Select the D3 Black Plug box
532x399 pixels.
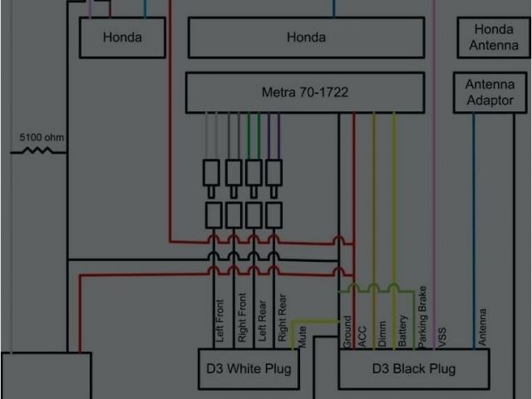[413, 368]
